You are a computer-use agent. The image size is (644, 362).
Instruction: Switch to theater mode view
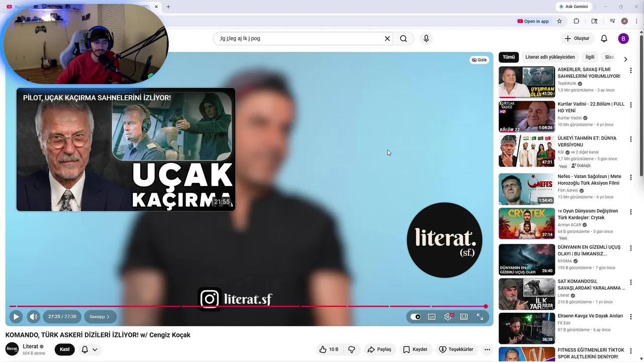tap(464, 317)
